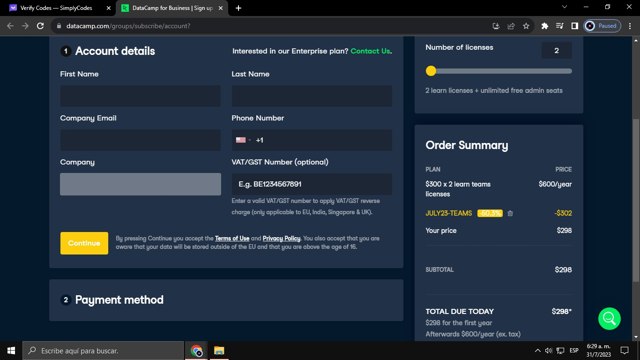Viewport: 640px width, 360px height.
Task: Click the JULY23-TEAMS coupon code text
Action: click(449, 213)
